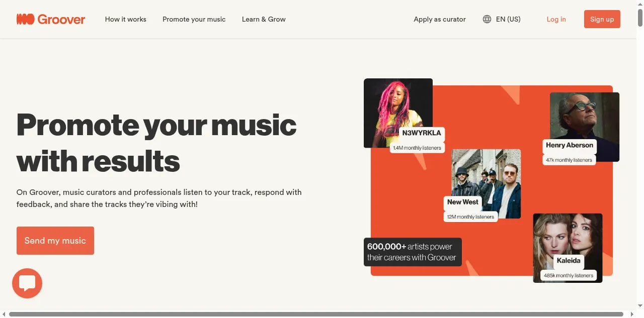The width and height of the screenshot is (644, 318).
Task: Click the vertical scrollbar thumb
Action: 640,18
